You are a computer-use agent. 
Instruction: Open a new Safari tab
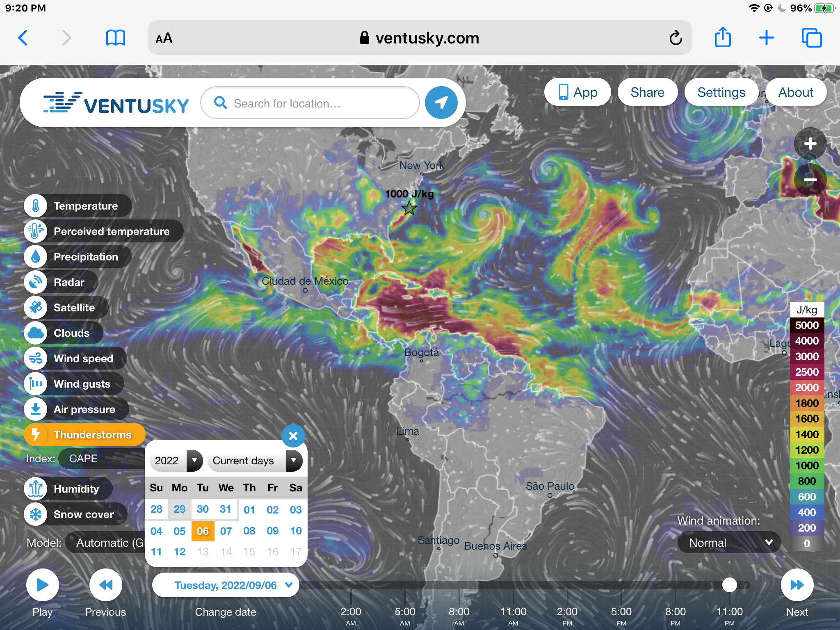pos(766,38)
